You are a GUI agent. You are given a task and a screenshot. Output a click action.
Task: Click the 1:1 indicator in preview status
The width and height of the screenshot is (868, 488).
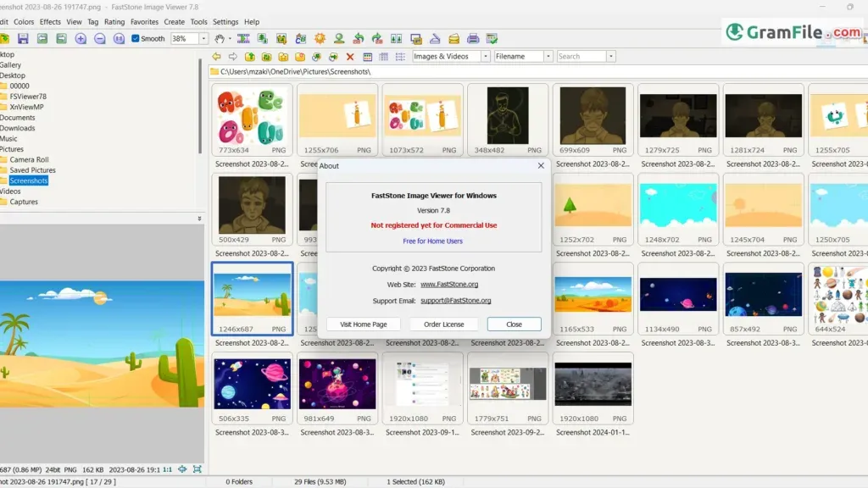(167, 469)
